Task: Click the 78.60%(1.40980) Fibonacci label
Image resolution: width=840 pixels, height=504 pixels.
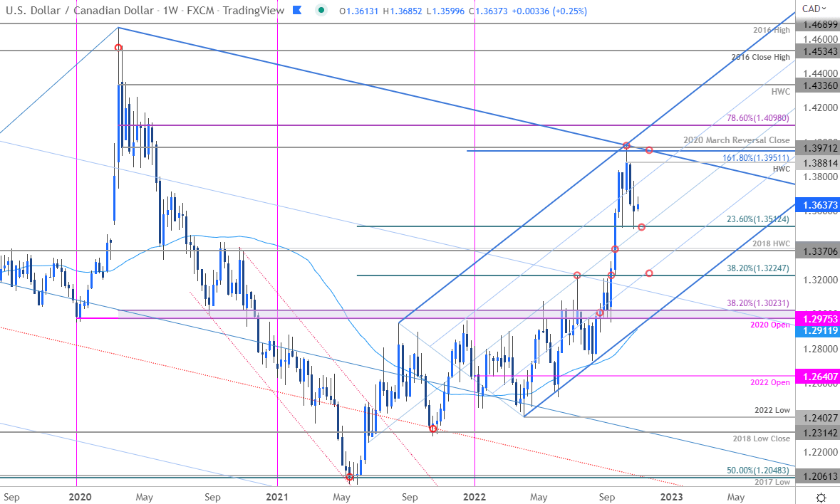Action: click(x=758, y=118)
